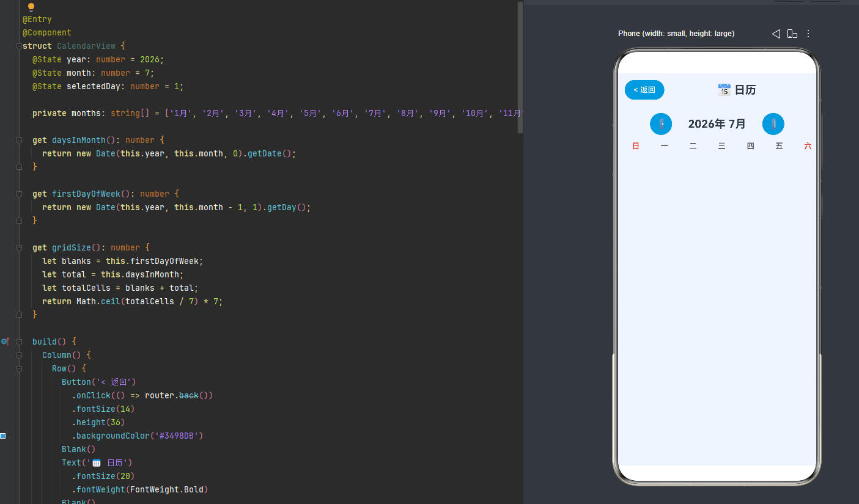
Task: Click the '2026年 7月' month heading in preview
Action: tap(717, 124)
